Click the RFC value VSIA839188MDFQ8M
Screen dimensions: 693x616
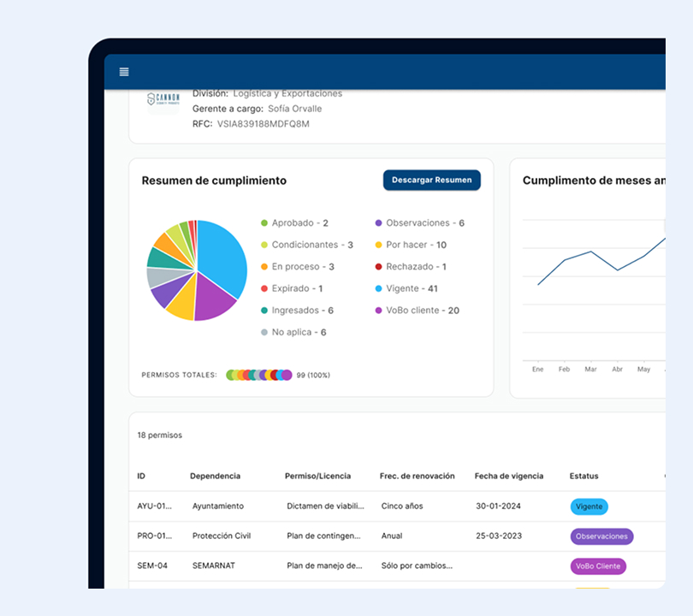click(263, 124)
